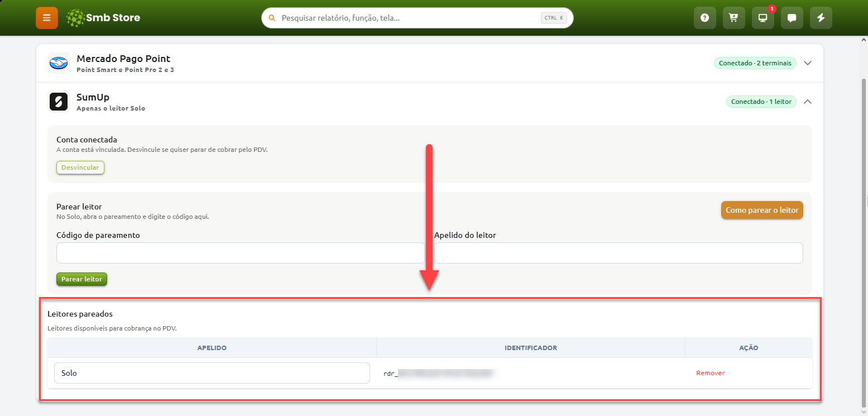Click the SumUp section title
Screen dimensions: 868x416
pyautogui.click(x=93, y=97)
